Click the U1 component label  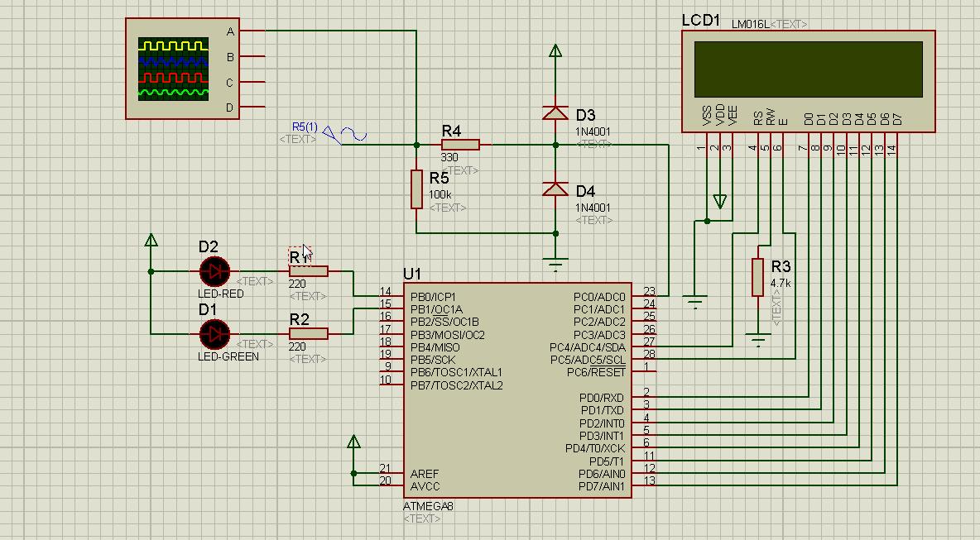click(412, 274)
